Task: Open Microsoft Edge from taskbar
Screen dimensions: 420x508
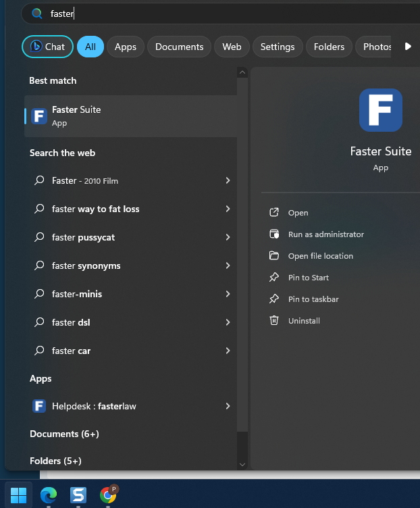Action: click(49, 494)
